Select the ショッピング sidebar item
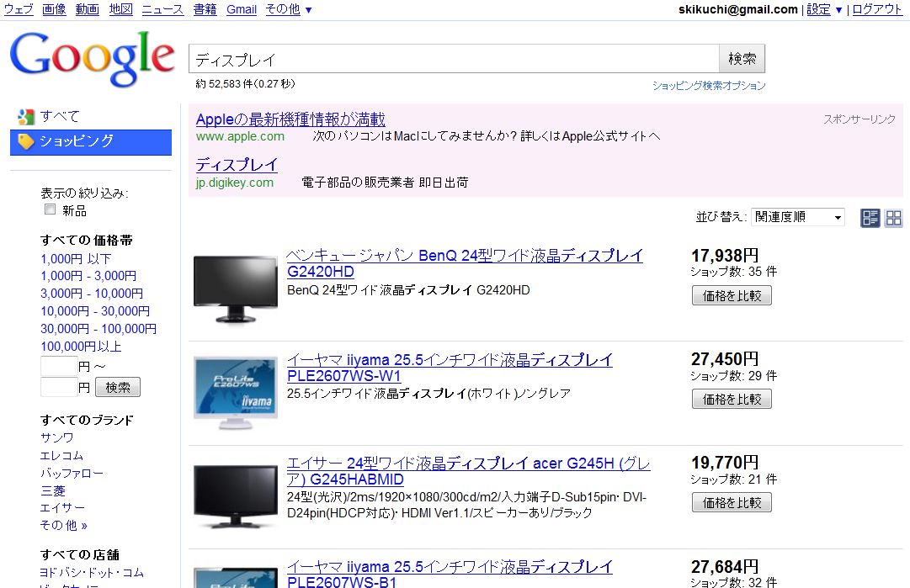The width and height of the screenshot is (910, 588). [91, 142]
